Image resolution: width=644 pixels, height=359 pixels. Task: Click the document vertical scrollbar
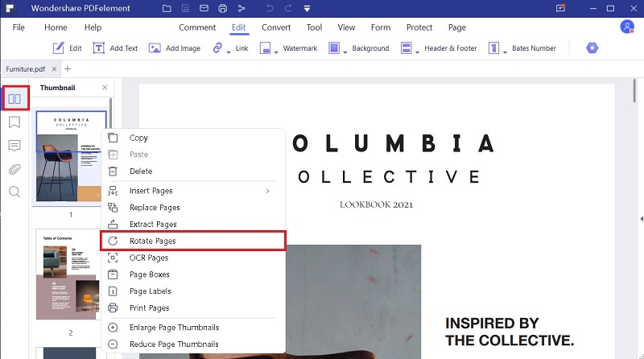pyautogui.click(x=634, y=91)
